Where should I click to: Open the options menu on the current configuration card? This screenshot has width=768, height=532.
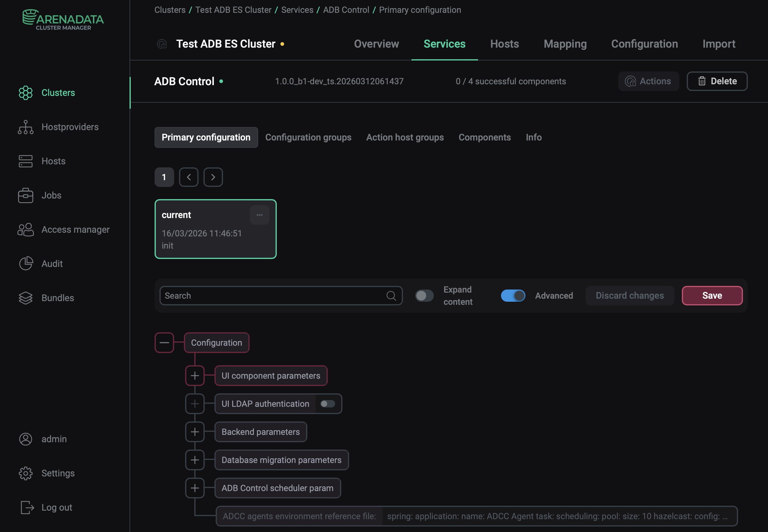click(x=259, y=215)
